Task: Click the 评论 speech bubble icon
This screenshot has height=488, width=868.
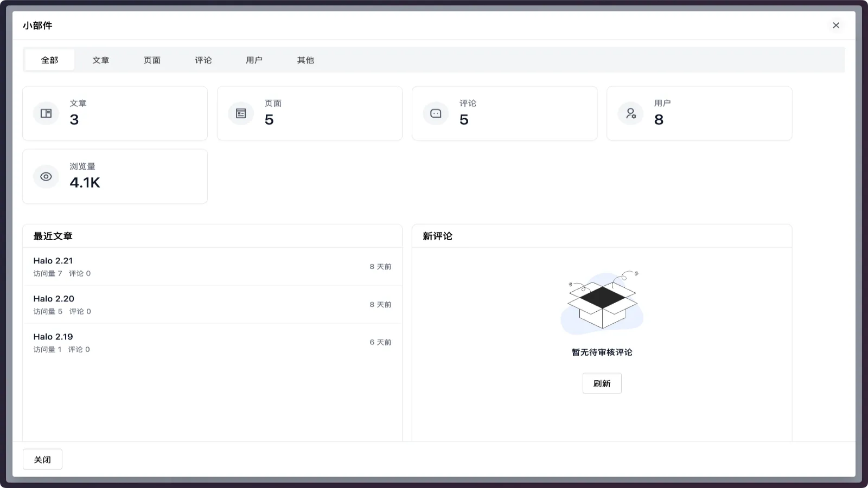Action: click(436, 113)
